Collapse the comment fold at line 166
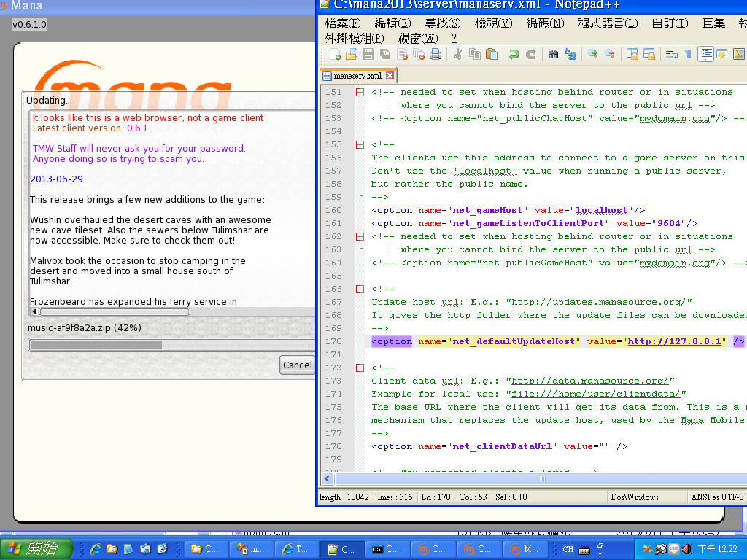This screenshot has height=560, width=747. click(360, 289)
